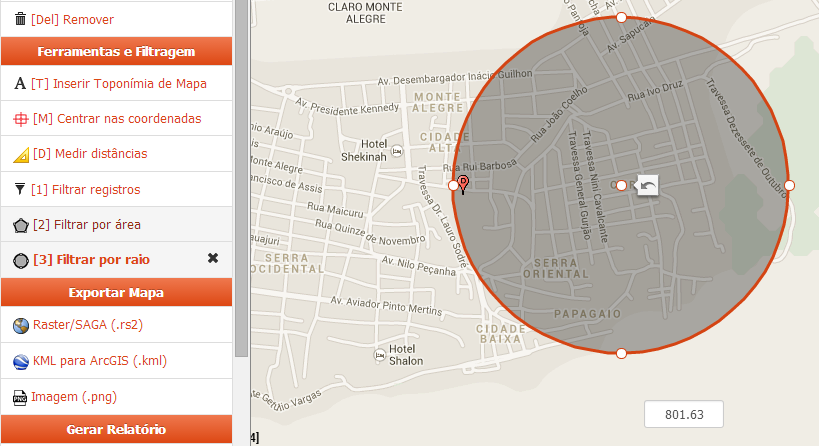Click the Centrar nas coordenadas crosshair icon
This screenshot has width=819, height=446.
(20, 119)
